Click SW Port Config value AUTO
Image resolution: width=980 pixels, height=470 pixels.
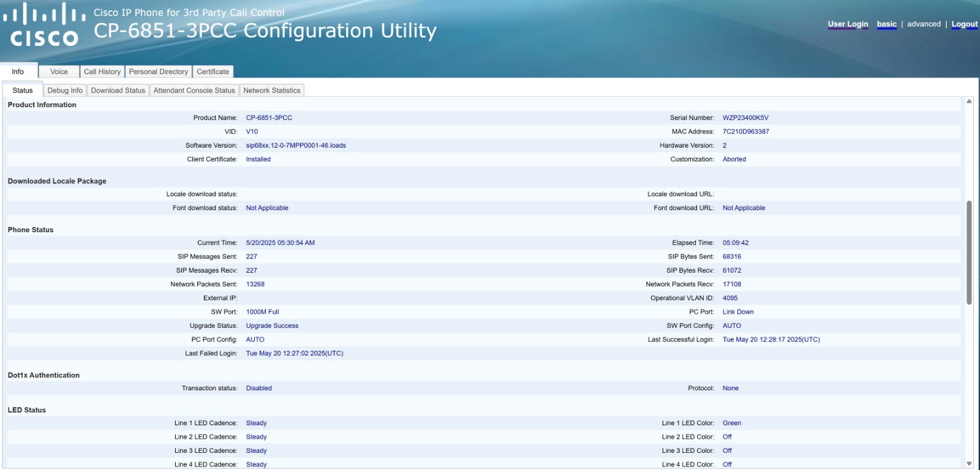(x=731, y=326)
